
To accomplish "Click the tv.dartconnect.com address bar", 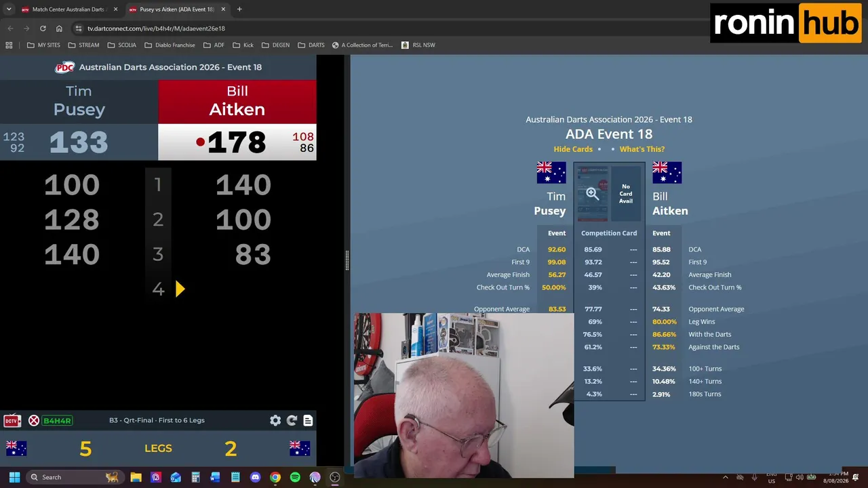I will pyautogui.click(x=156, y=28).
